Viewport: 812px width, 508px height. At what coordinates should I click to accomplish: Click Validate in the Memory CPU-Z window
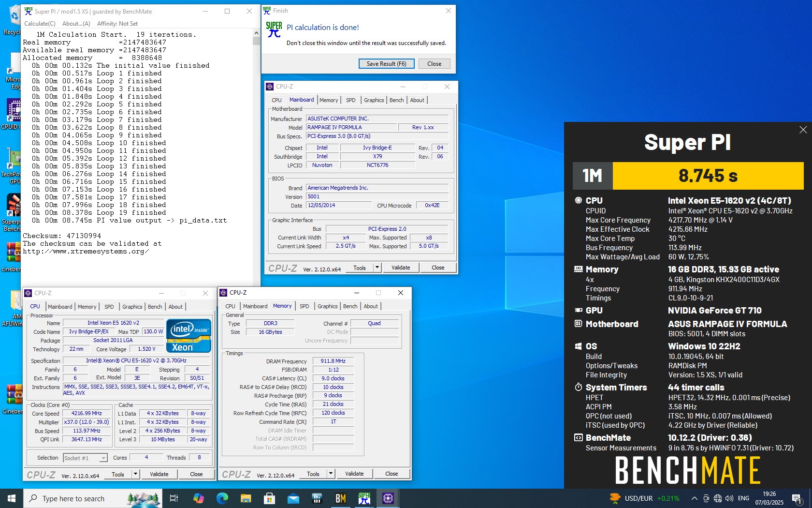(x=354, y=474)
